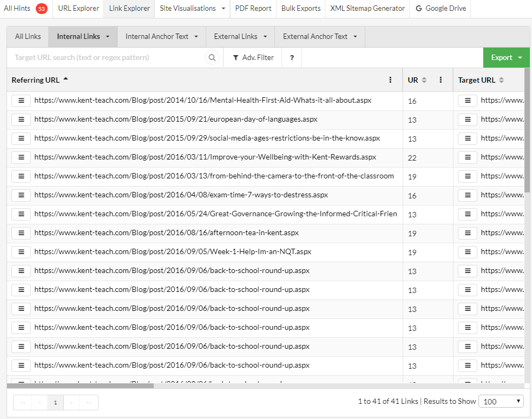Open target URL menu in Improve-your-Wellbeing row
The height and width of the screenshot is (419, 532).
468,158
